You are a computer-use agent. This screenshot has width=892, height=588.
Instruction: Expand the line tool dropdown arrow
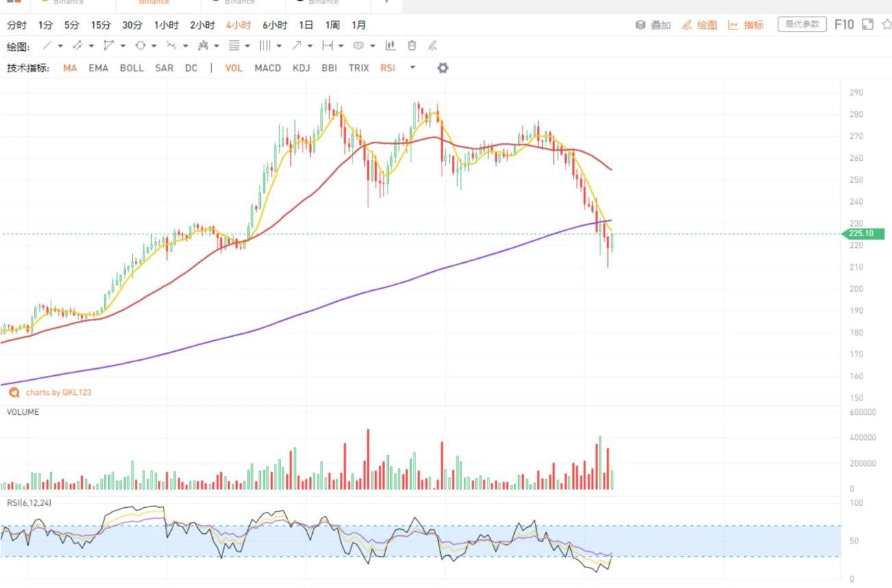coord(60,46)
